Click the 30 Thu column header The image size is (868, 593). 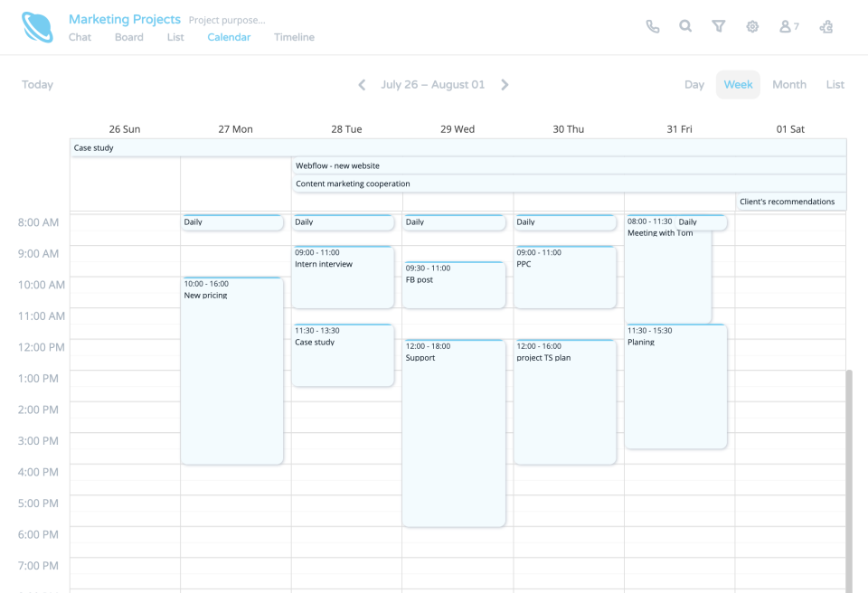click(569, 129)
